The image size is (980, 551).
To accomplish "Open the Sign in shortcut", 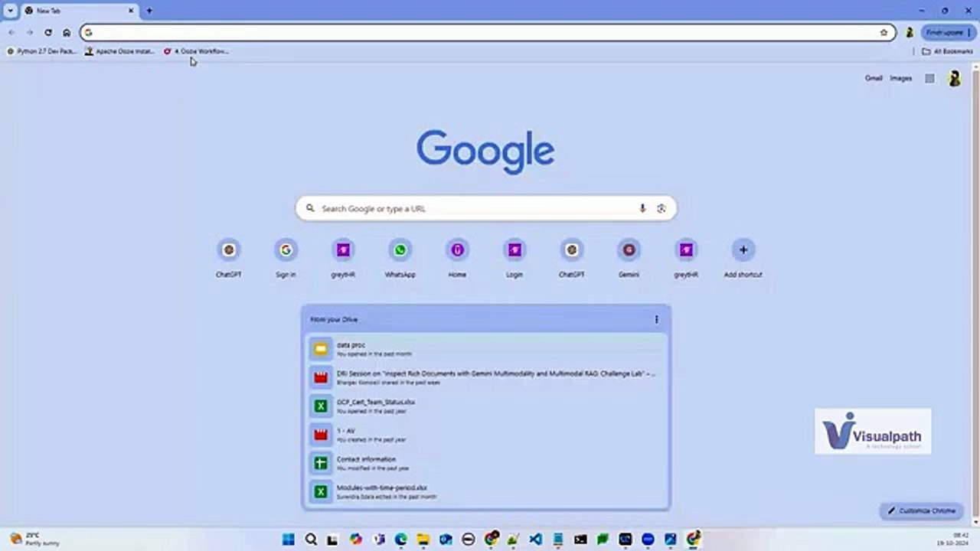I will click(x=286, y=258).
